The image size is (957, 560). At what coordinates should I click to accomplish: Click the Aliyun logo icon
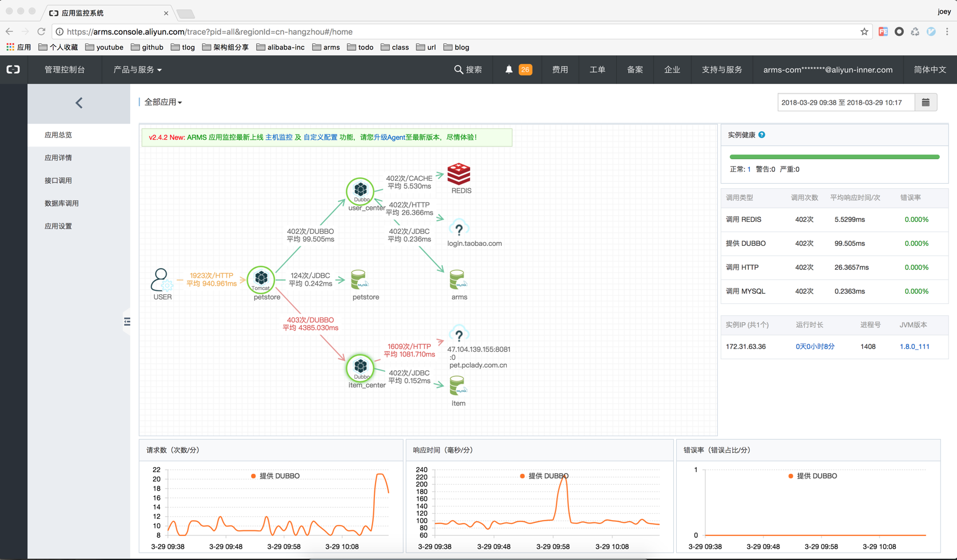pyautogui.click(x=13, y=70)
